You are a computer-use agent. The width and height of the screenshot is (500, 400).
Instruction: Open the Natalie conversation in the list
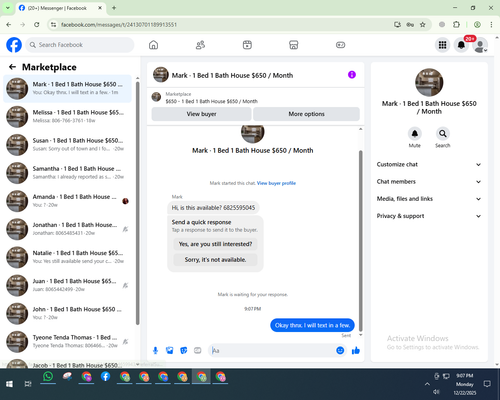(67, 257)
